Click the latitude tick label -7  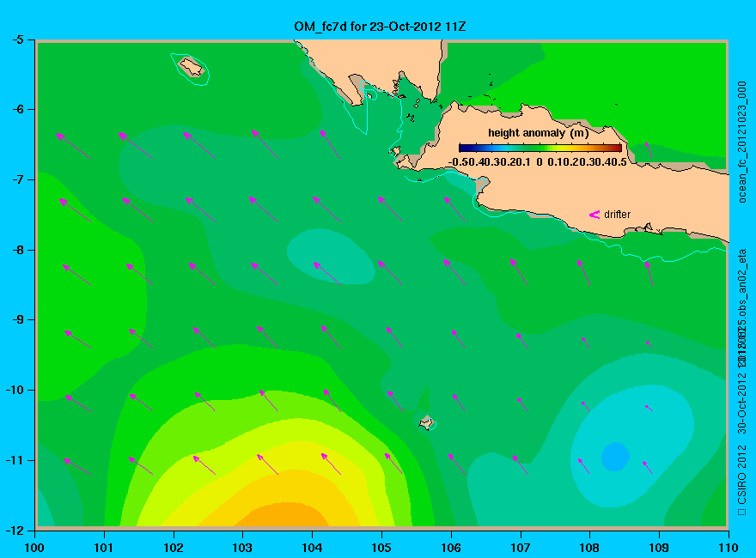tap(18, 179)
